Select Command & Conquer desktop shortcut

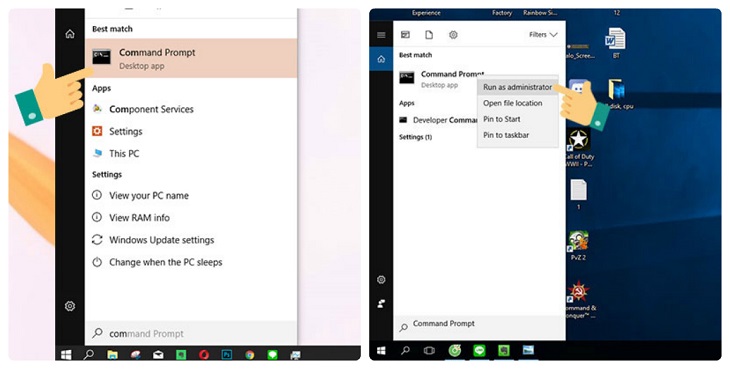pyautogui.click(x=579, y=300)
